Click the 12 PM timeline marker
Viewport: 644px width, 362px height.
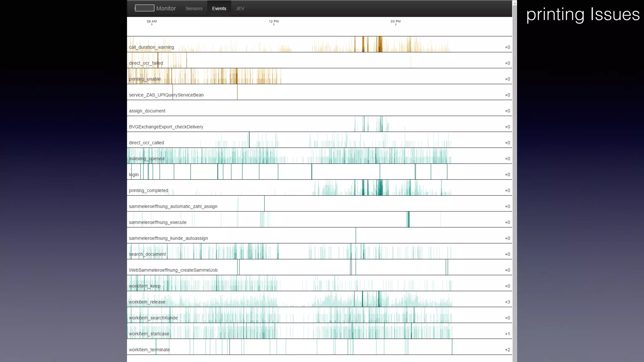coord(274,21)
